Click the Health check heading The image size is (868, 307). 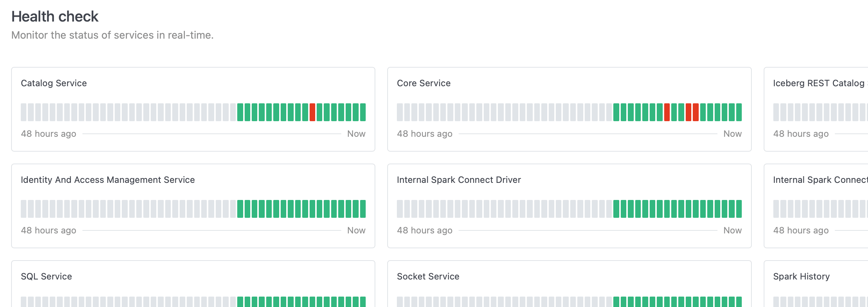click(55, 17)
